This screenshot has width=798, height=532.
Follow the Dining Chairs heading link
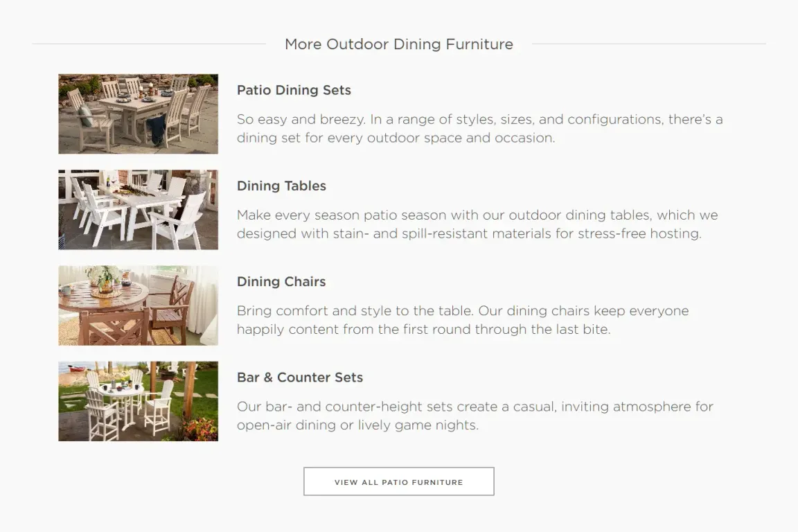(x=281, y=281)
